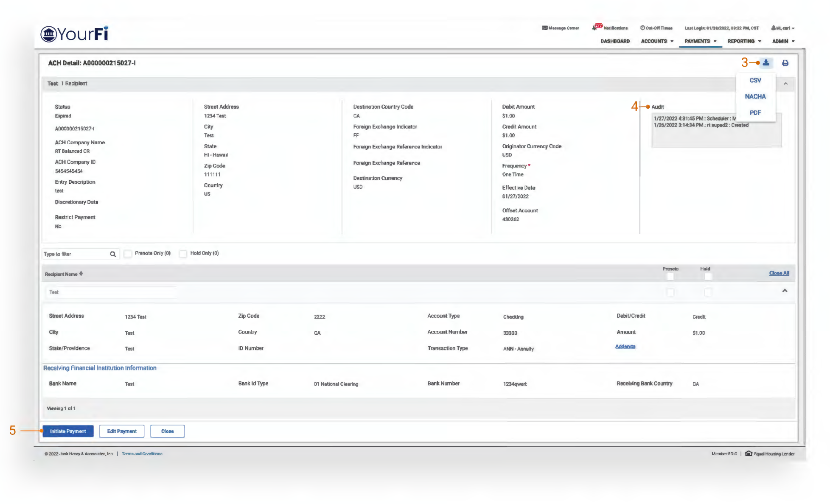The width and height of the screenshot is (830, 504).
Task: Open the Message Center envelope icon
Action: 544,28
